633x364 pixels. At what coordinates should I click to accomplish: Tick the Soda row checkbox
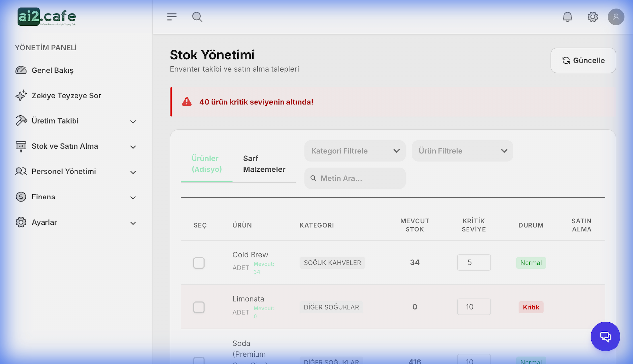[x=199, y=361]
